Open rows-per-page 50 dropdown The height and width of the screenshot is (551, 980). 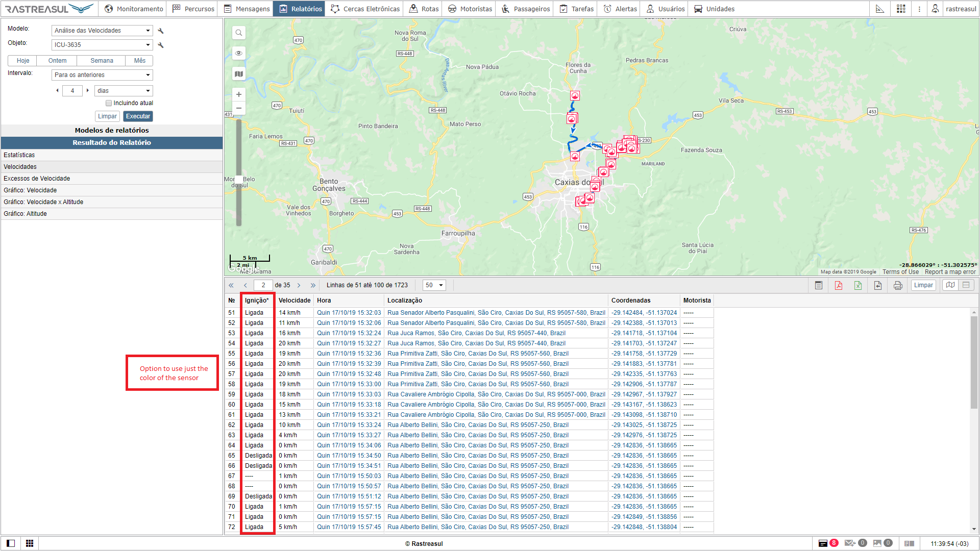click(434, 285)
